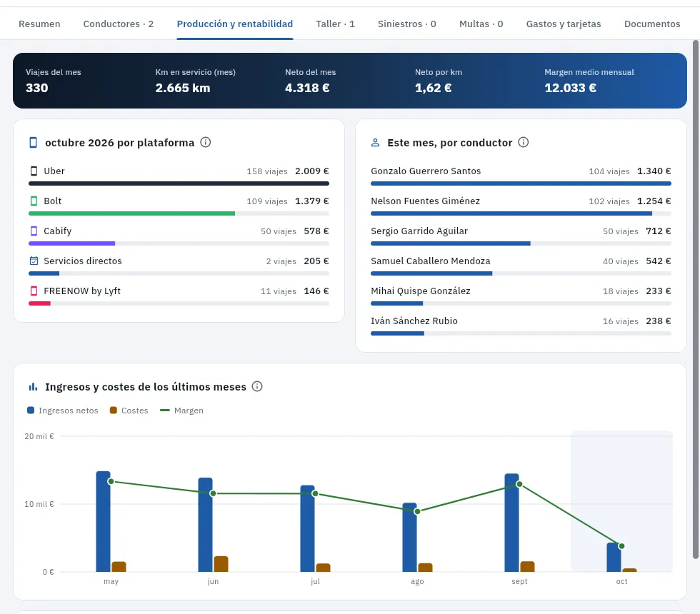Click the red FREENOW by Lyft icon
Viewport: 700px width, 614px height.
[x=34, y=291]
